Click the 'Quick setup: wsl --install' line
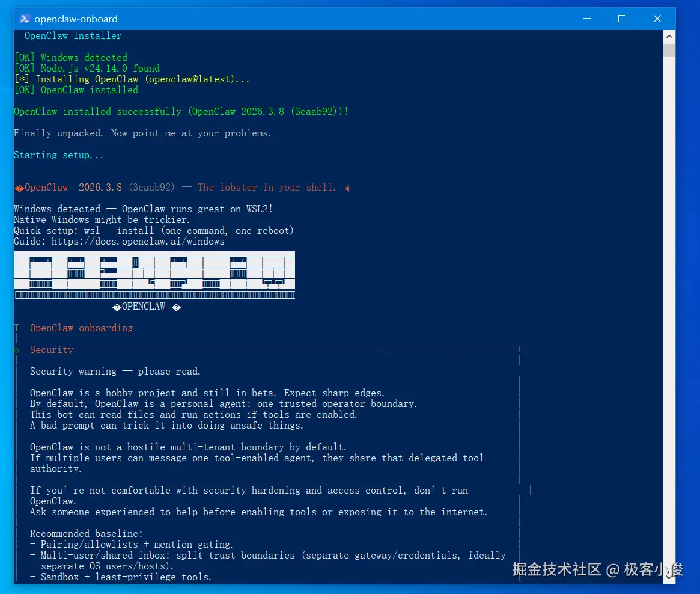Viewport: 700px width, 594px height. (154, 231)
